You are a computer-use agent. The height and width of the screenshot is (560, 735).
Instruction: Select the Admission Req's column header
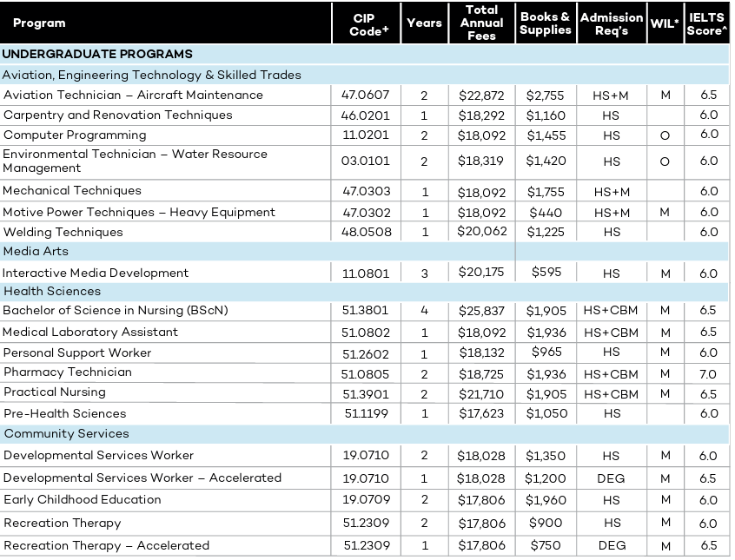[612, 23]
